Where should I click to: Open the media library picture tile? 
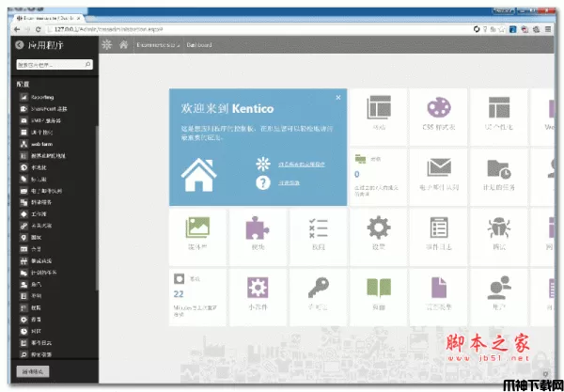pyautogui.click(x=197, y=237)
